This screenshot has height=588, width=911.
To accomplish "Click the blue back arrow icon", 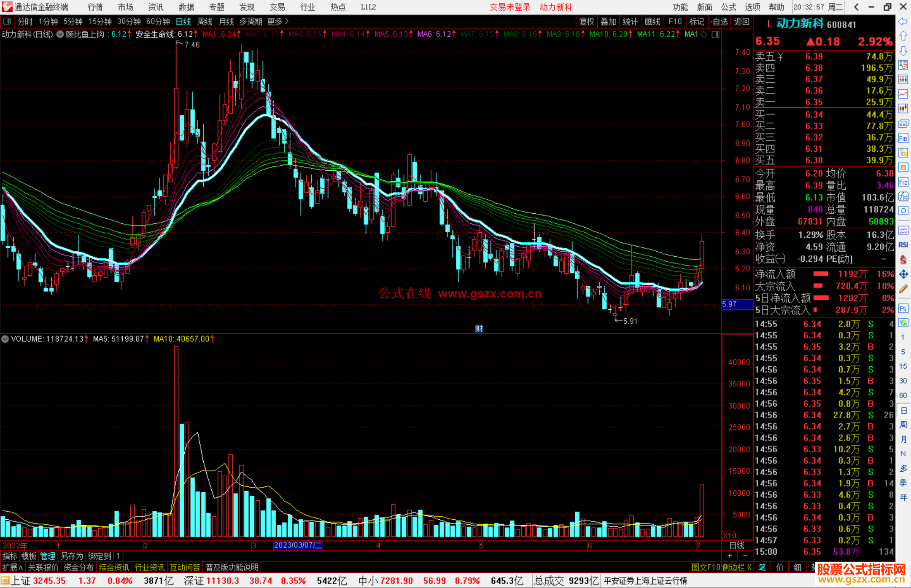I will (x=903, y=21).
